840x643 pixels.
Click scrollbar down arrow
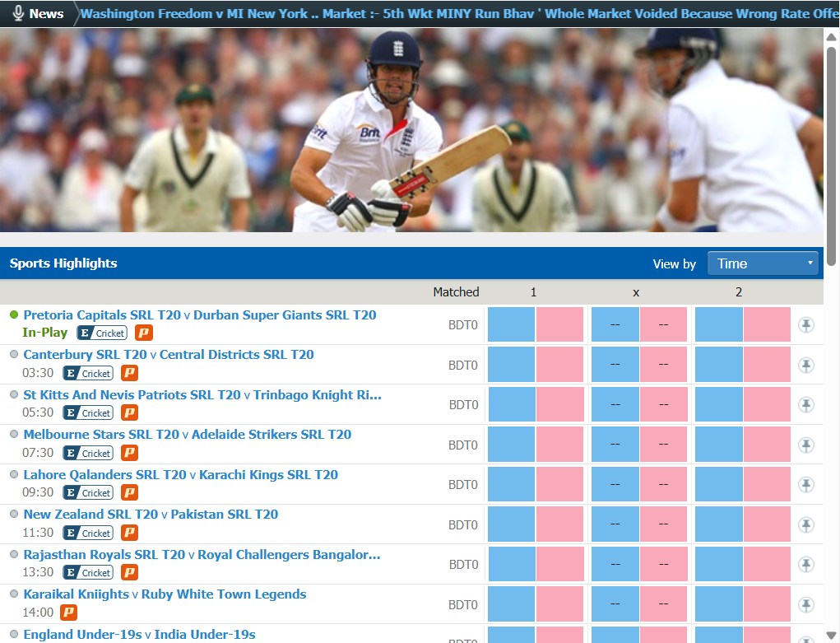pyautogui.click(x=831, y=636)
